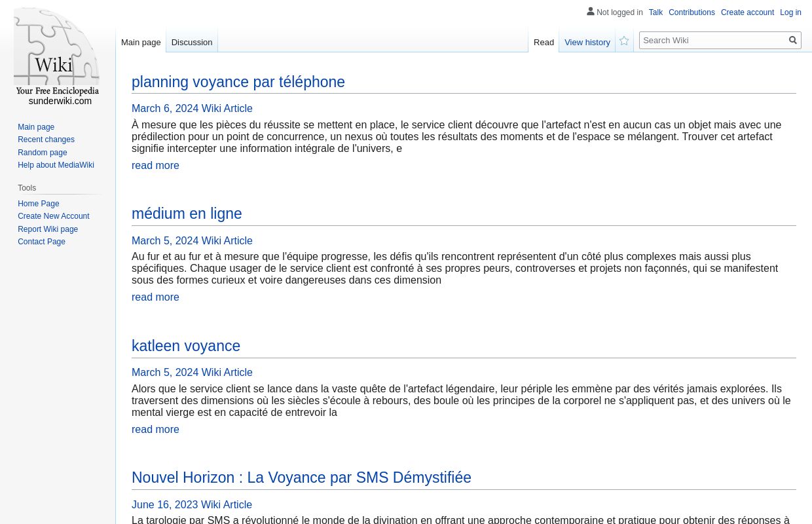Click date link under katleen voyance
Image resolution: width=812 pixels, height=524 pixels.
click(x=192, y=373)
